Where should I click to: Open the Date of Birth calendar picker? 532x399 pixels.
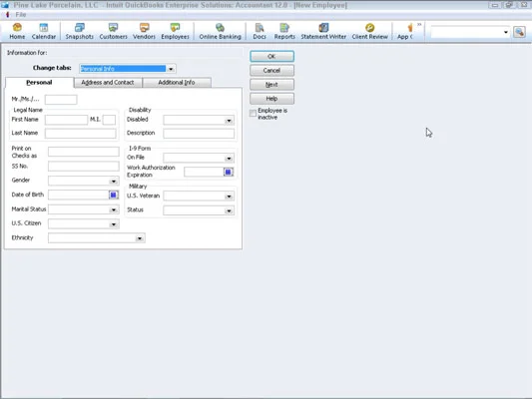[114, 195]
